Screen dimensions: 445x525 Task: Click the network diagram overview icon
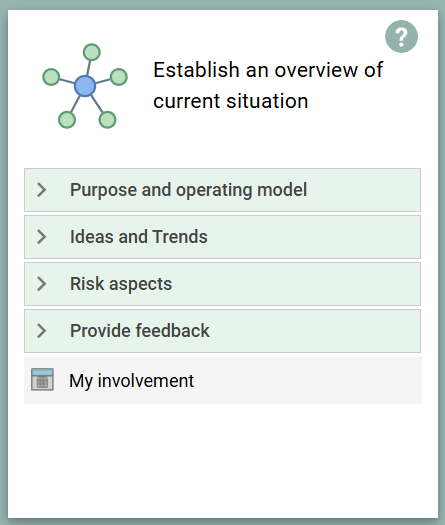click(x=85, y=86)
